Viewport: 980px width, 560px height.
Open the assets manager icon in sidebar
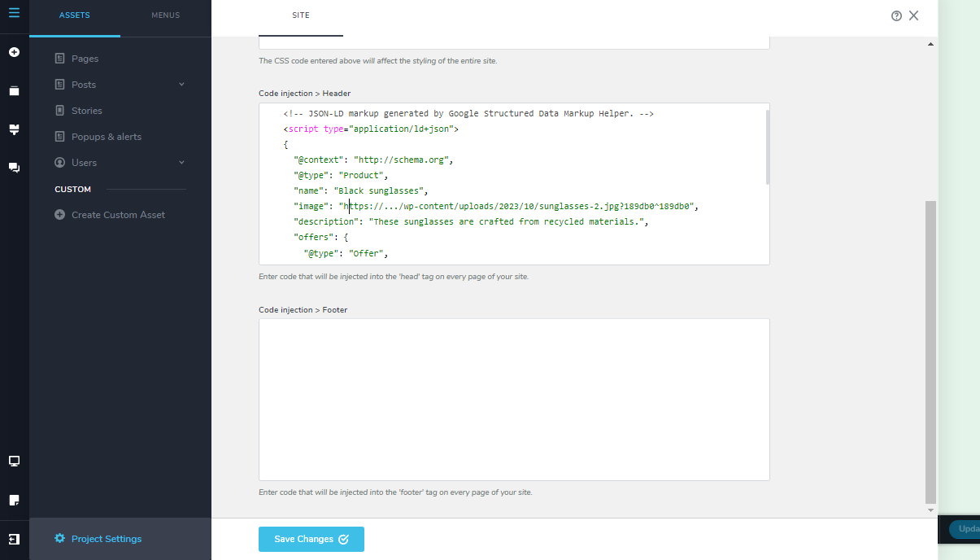pyautogui.click(x=14, y=129)
